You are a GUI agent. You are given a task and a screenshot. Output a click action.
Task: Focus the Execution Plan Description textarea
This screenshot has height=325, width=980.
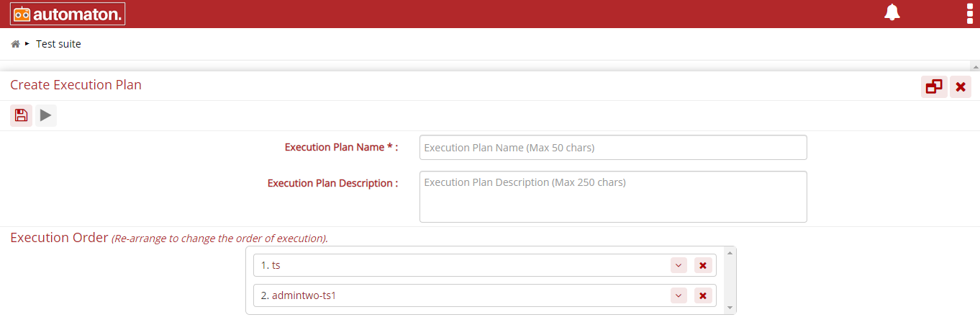point(613,197)
